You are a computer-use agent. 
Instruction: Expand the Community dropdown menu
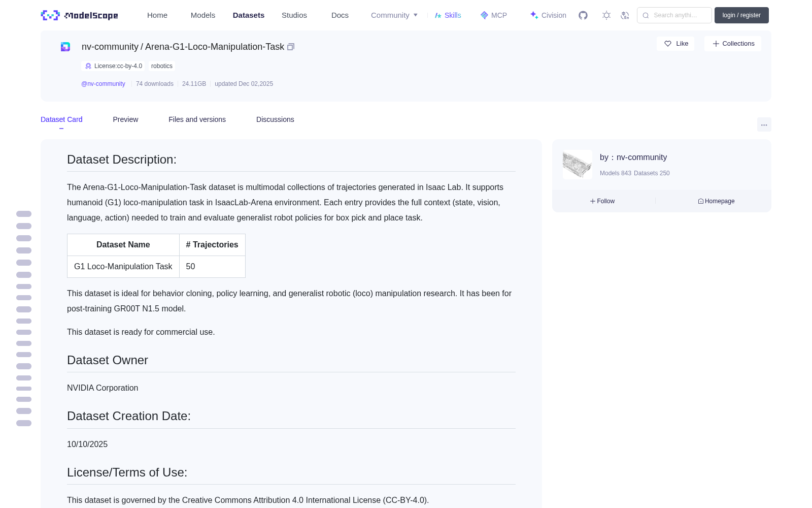click(x=394, y=15)
